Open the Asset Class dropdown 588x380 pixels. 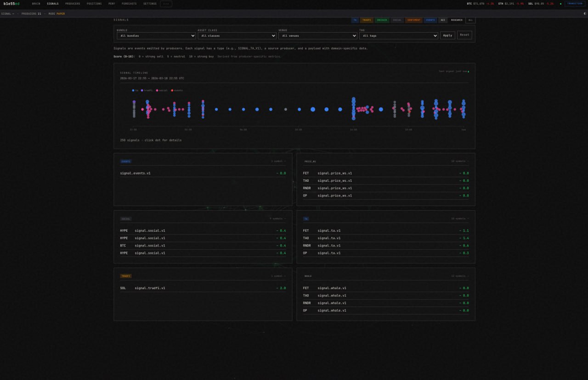(237, 35)
